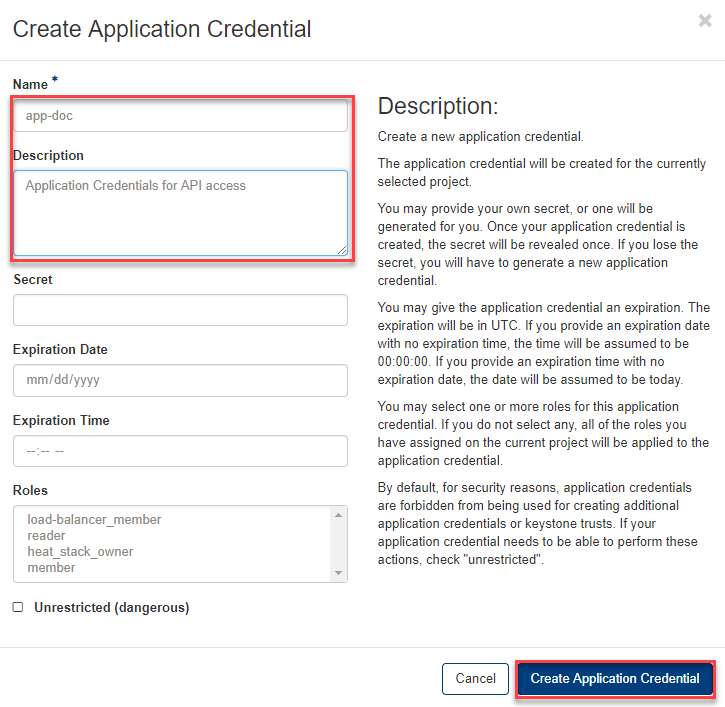Click Roles list scroll down arrow
The image size is (725, 707).
click(x=339, y=573)
